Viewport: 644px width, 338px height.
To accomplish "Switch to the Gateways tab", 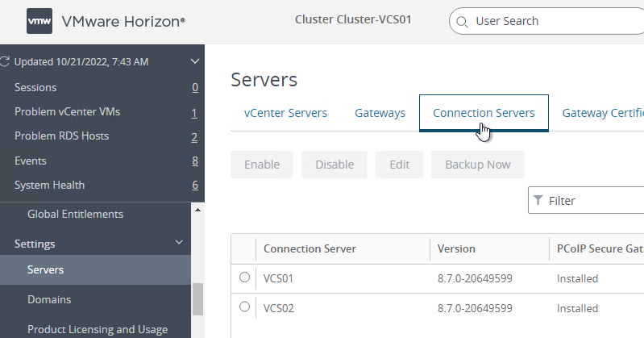I will click(x=380, y=113).
